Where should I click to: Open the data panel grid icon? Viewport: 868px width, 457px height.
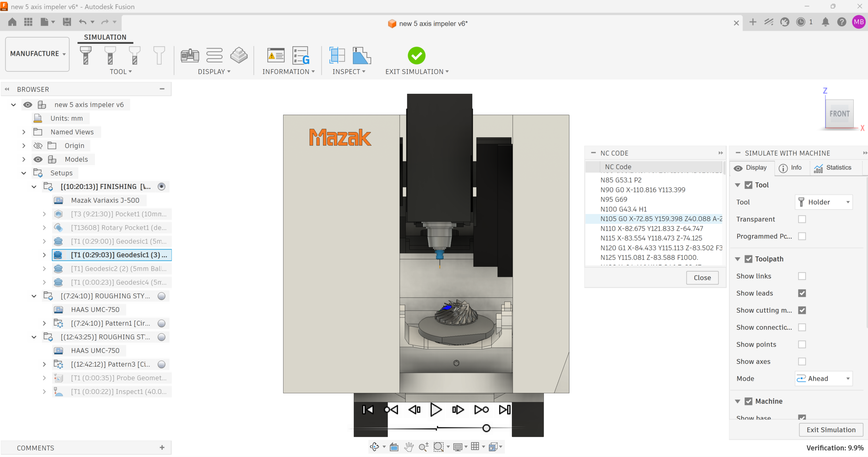[x=28, y=22]
